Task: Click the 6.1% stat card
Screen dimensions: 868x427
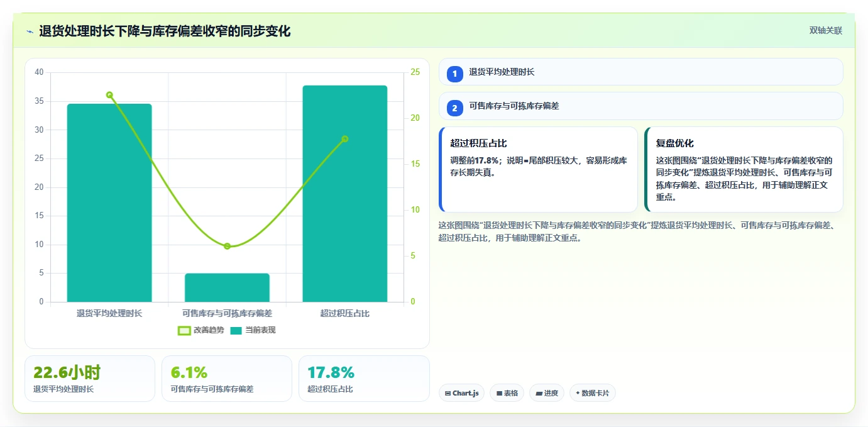Action: pos(227,379)
